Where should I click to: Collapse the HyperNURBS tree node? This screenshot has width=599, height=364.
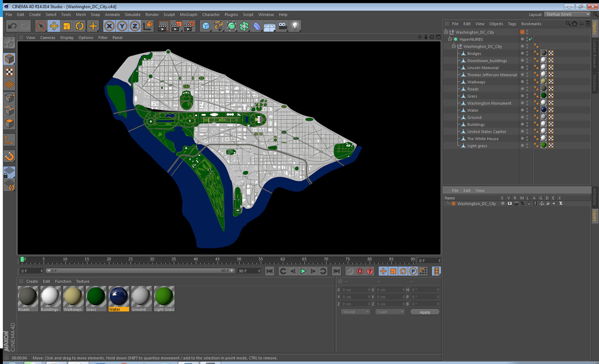[x=450, y=39]
